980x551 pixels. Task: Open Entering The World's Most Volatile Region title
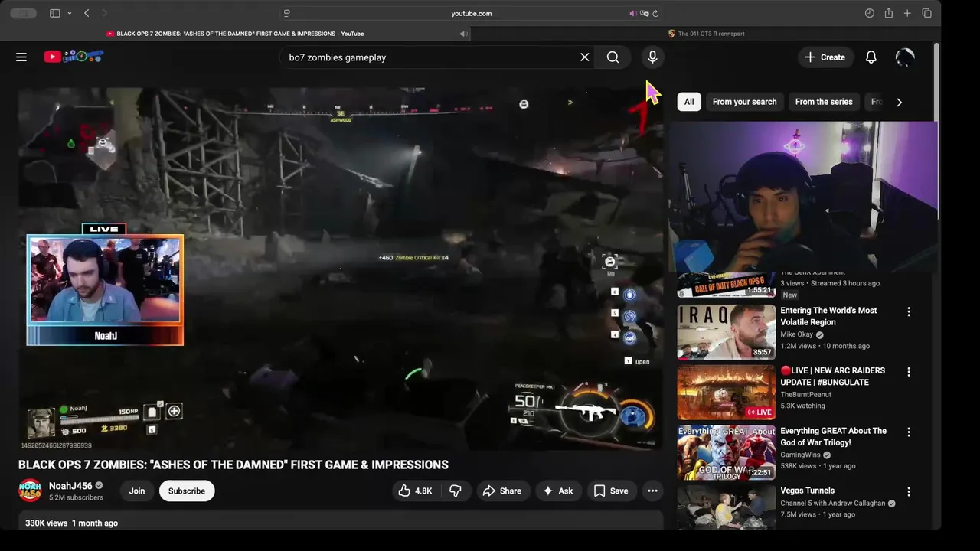[x=828, y=316]
